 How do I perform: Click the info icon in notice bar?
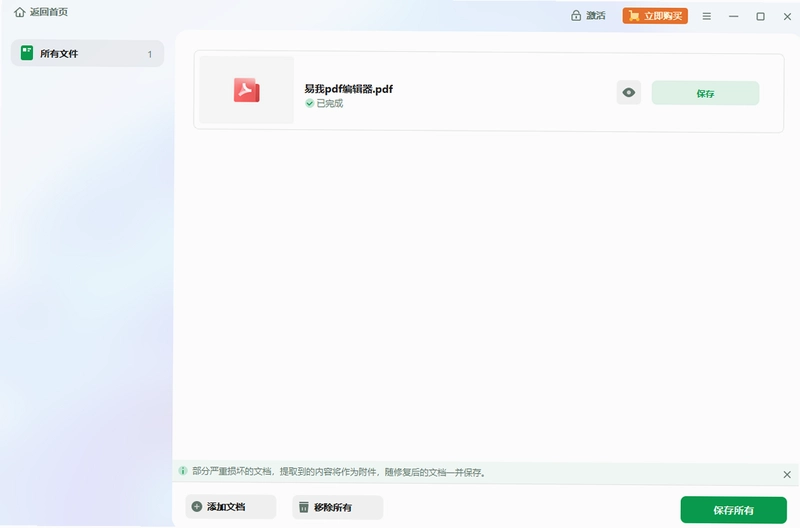(x=183, y=470)
